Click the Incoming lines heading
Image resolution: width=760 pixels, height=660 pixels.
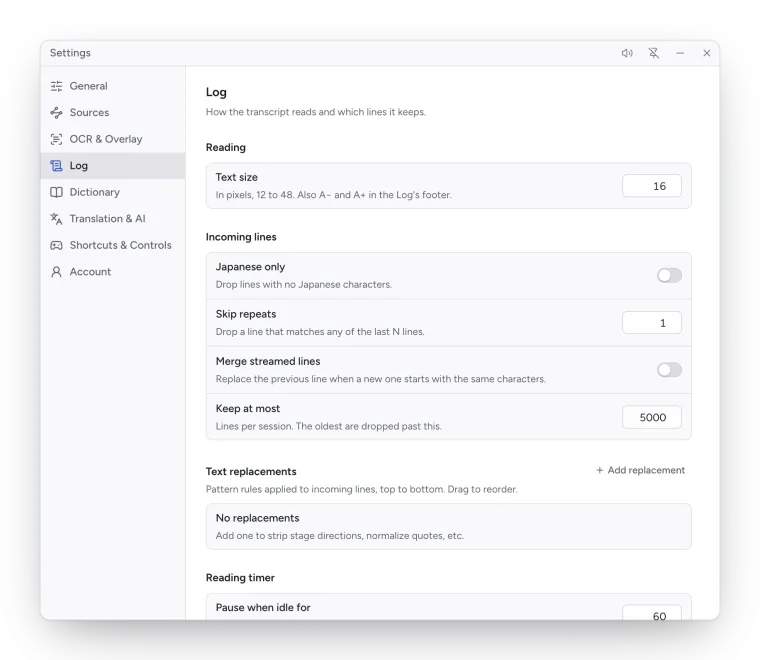coord(241,237)
